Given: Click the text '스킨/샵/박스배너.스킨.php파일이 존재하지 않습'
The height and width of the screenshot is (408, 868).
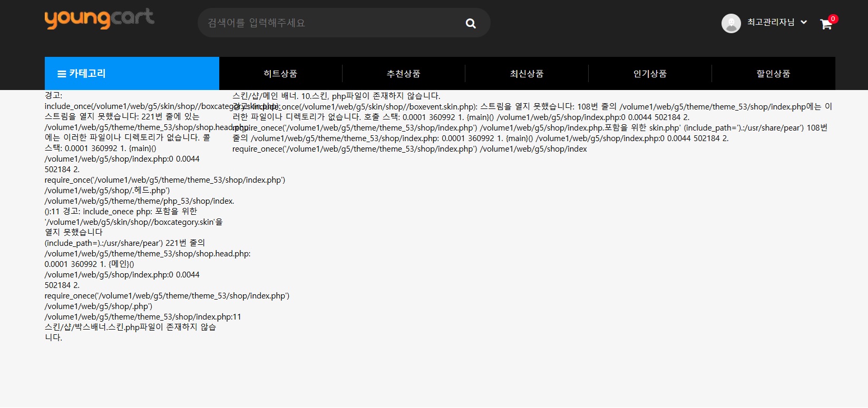Looking at the screenshot, I should tap(130, 327).
